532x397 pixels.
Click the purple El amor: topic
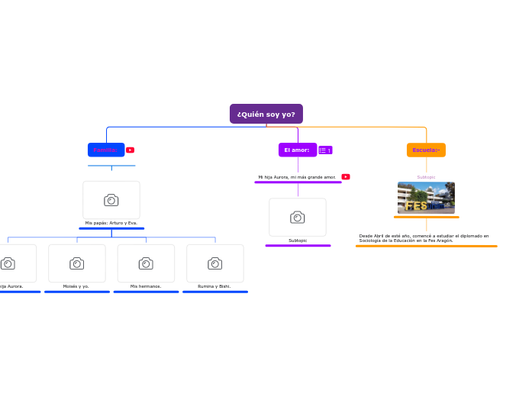(x=297, y=150)
